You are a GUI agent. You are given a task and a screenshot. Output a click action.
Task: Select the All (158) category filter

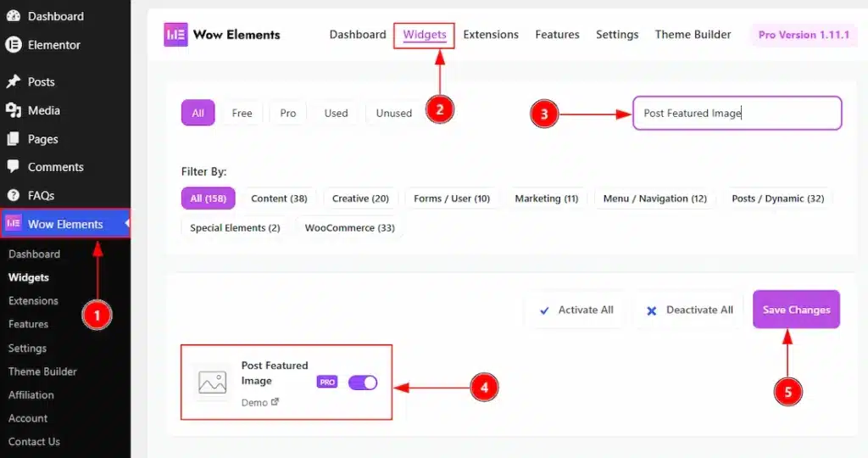point(209,198)
